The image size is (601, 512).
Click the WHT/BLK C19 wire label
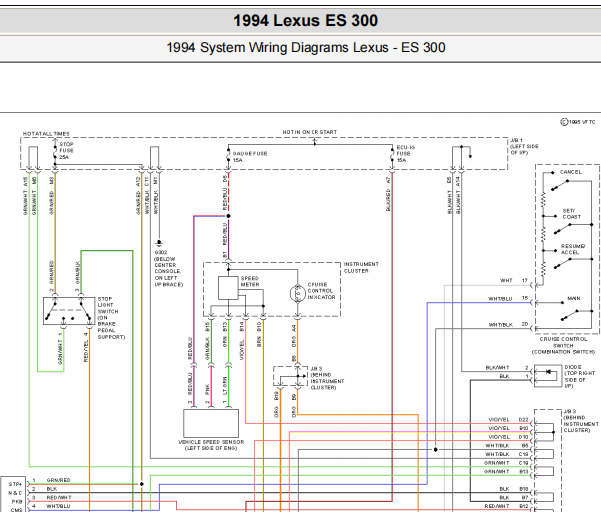click(x=507, y=454)
